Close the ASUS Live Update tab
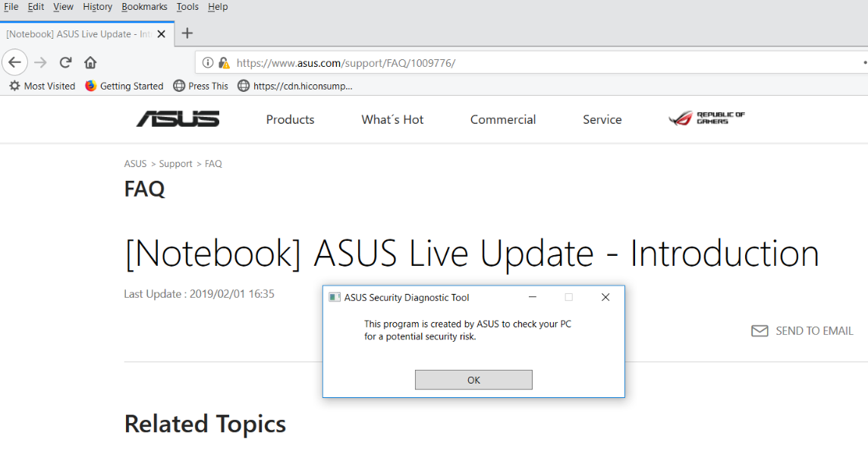Image resolution: width=868 pixels, height=461 pixels. point(161,34)
